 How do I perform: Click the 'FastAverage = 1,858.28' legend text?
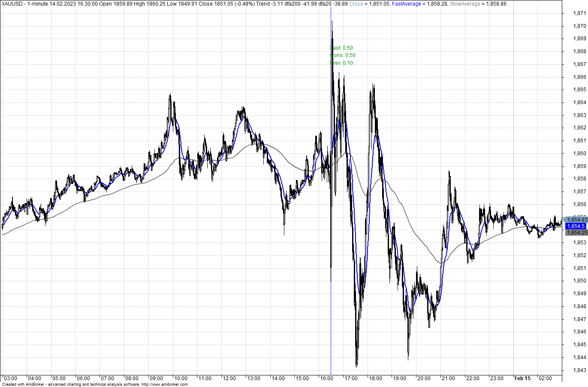[419, 4]
